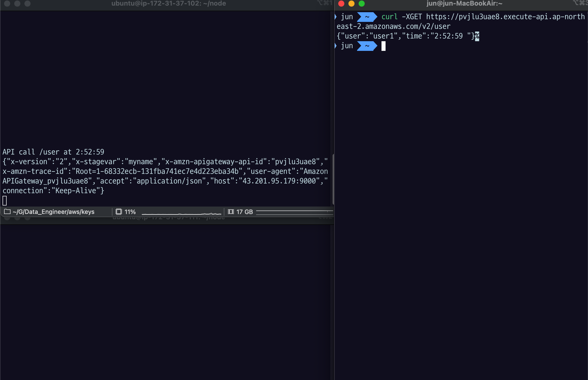Viewport: 588px width, 380px height.
Task: Click the 11% CPU usage label
Action: 130,212
